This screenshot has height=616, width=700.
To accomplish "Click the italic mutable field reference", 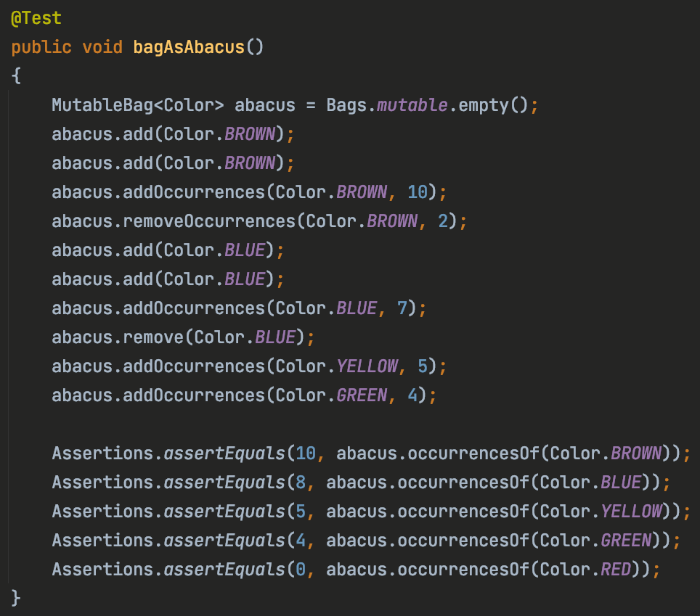I will pyautogui.click(x=412, y=105).
